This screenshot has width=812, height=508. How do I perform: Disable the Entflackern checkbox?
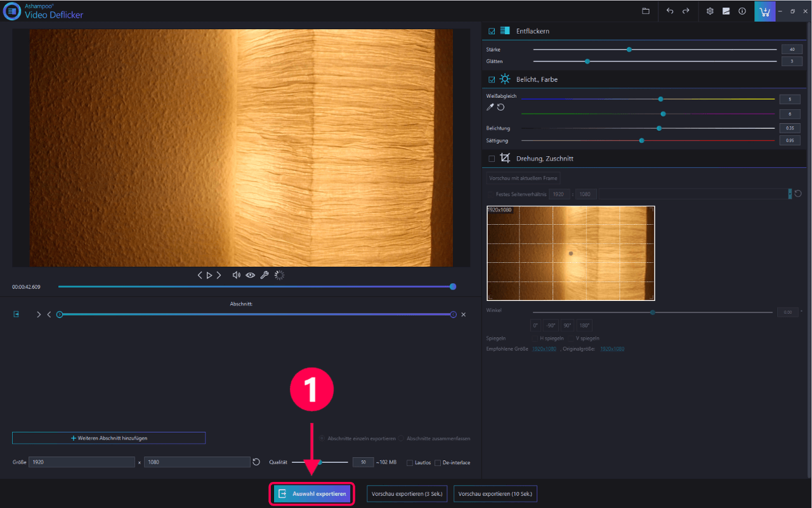point(492,30)
